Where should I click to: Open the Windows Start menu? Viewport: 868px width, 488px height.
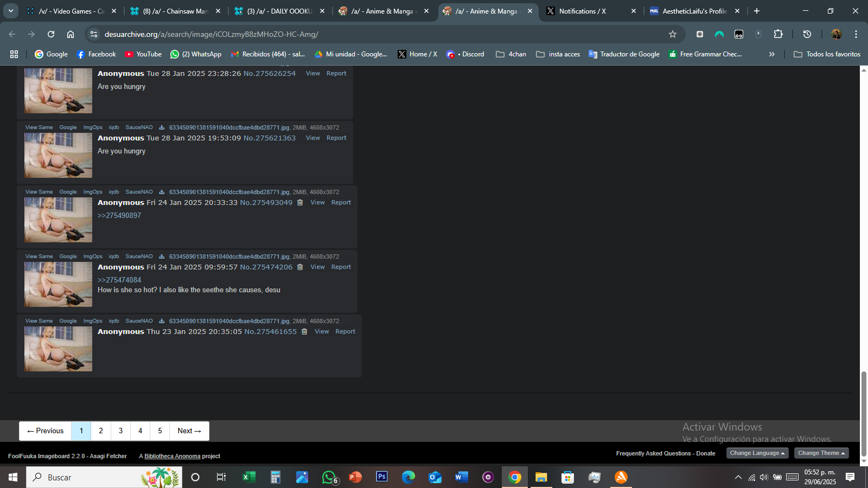pyautogui.click(x=13, y=477)
